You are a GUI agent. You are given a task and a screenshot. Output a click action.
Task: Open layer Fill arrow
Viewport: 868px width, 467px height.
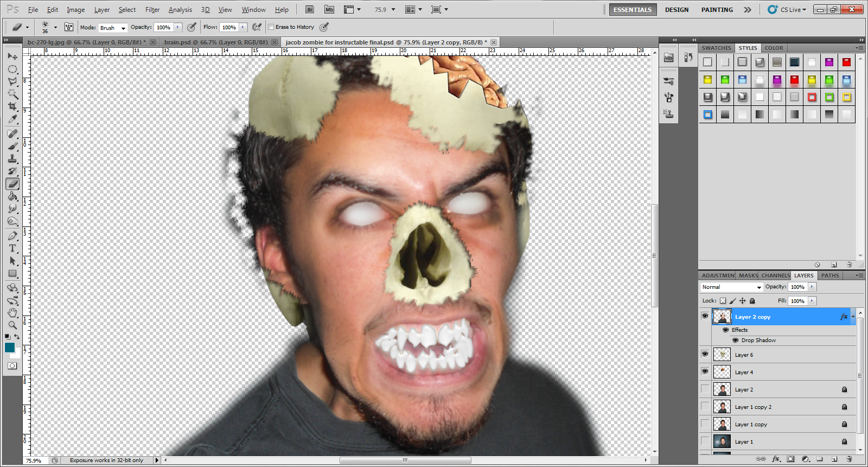(x=812, y=301)
